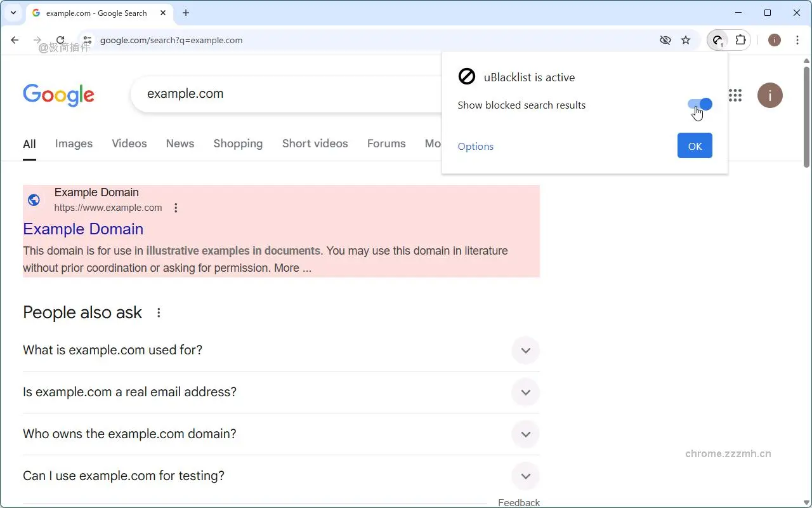Image resolution: width=812 pixels, height=508 pixels.
Task: Bookmark this page with the star icon
Action: pyautogui.click(x=686, y=40)
